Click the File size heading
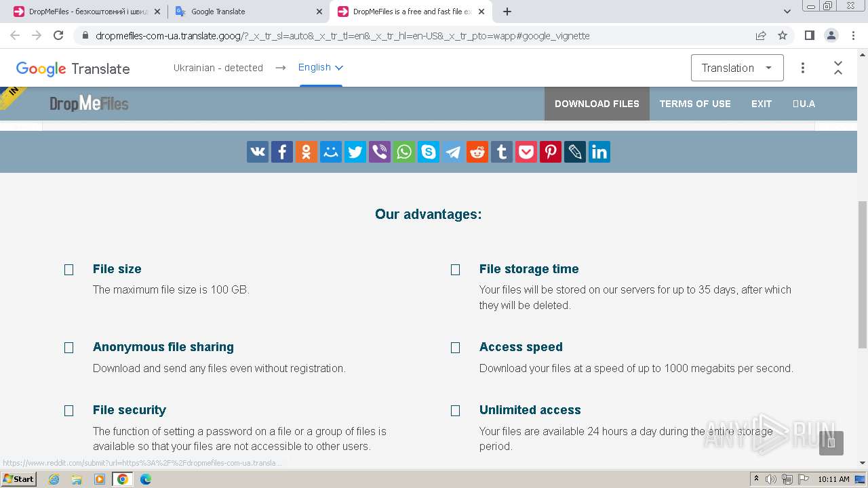The height and width of the screenshot is (488, 868). (x=117, y=269)
